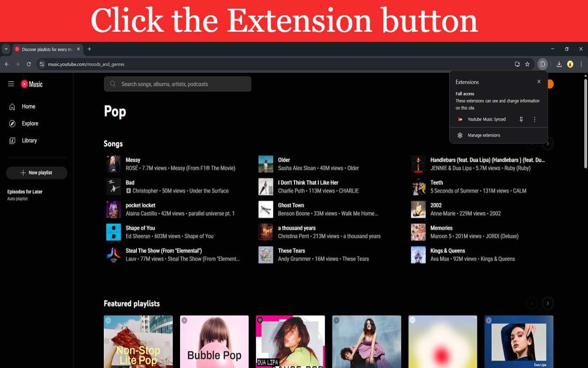
Task: Show previous Featured playlists with left arrow
Action: click(x=532, y=303)
